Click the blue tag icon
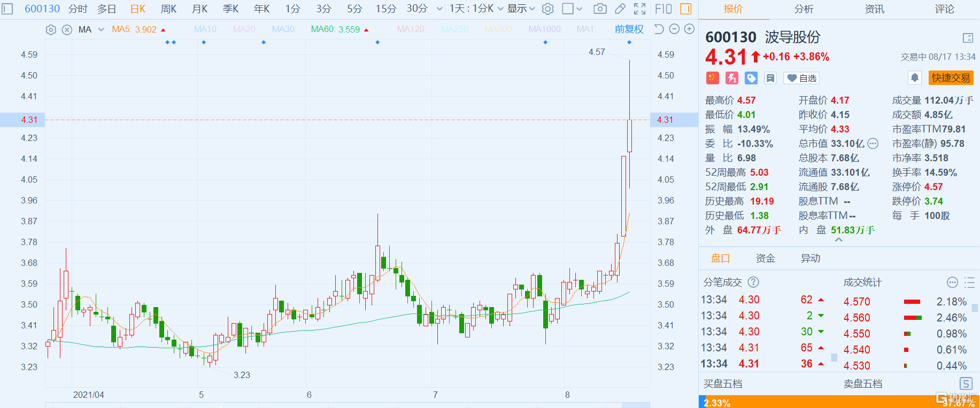The image size is (980, 408). (751, 79)
